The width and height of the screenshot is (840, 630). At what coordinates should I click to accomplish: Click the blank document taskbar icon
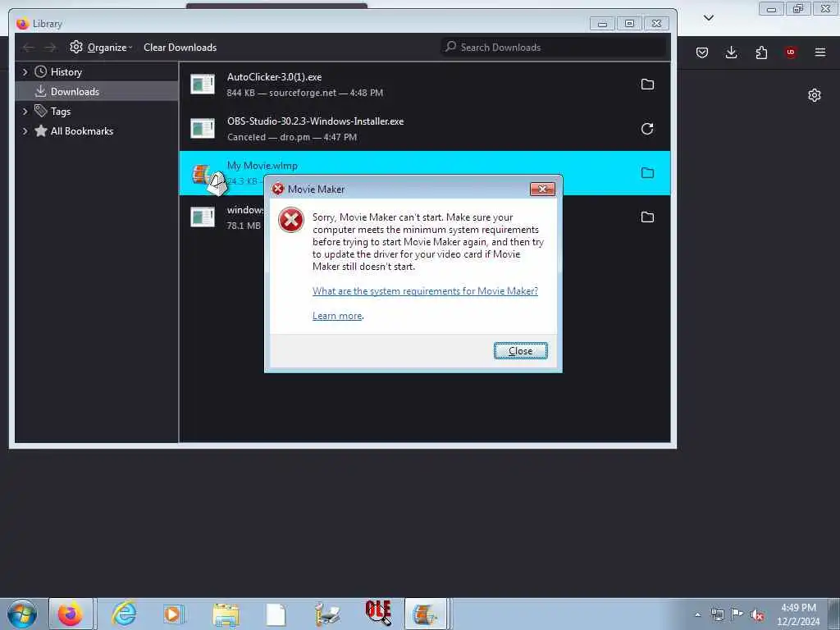click(x=276, y=614)
